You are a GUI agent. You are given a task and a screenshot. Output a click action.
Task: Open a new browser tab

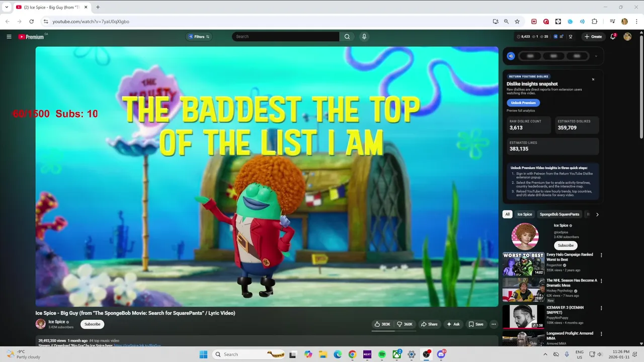(98, 7)
